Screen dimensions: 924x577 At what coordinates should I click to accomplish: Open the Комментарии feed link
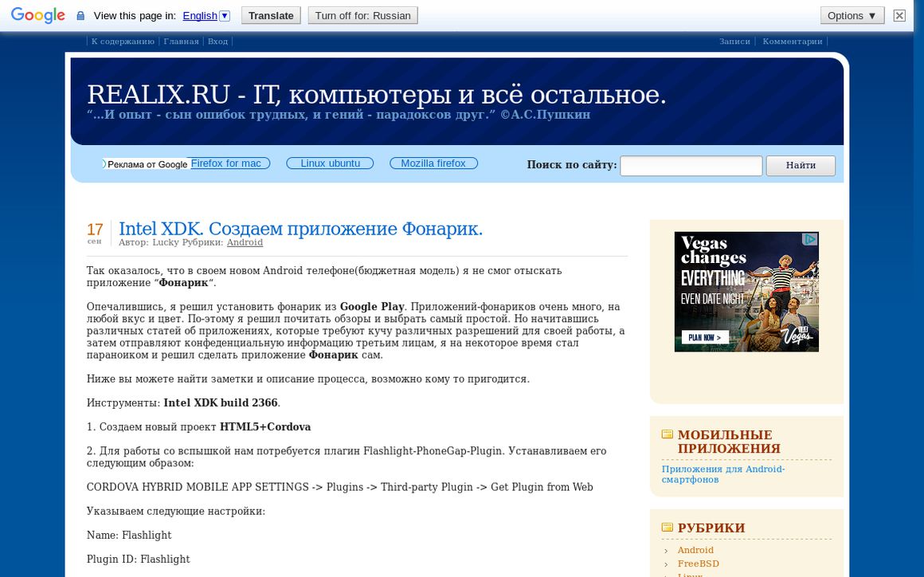click(792, 41)
